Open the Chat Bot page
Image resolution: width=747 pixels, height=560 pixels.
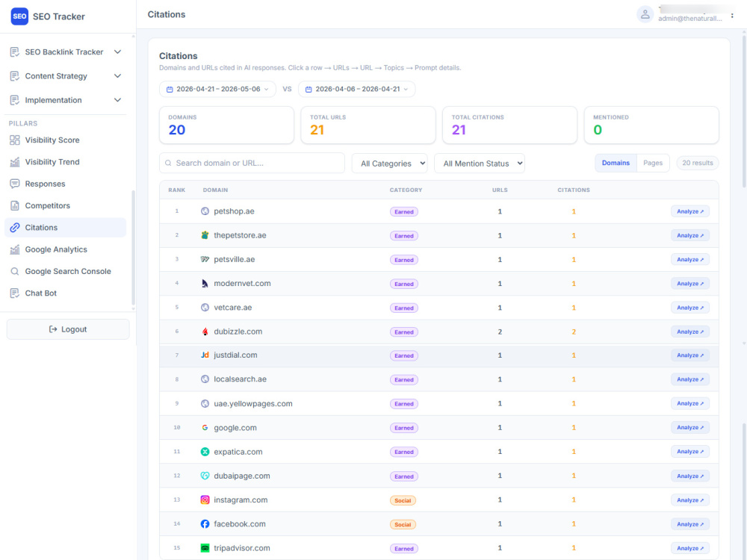click(x=66, y=293)
